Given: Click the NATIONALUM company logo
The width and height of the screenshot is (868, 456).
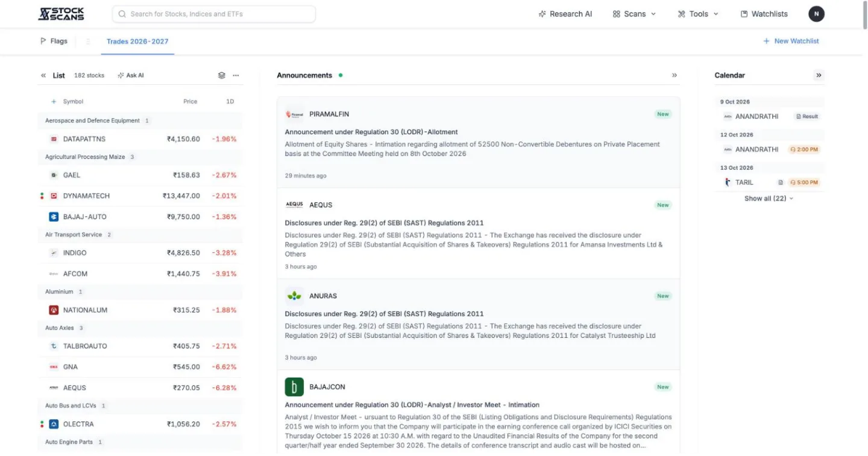Looking at the screenshot, I should pyautogui.click(x=54, y=310).
